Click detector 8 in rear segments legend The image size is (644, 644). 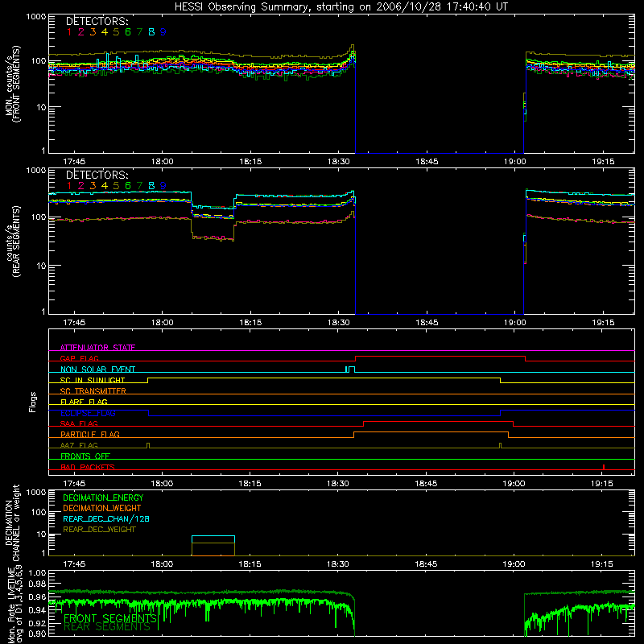point(151,186)
